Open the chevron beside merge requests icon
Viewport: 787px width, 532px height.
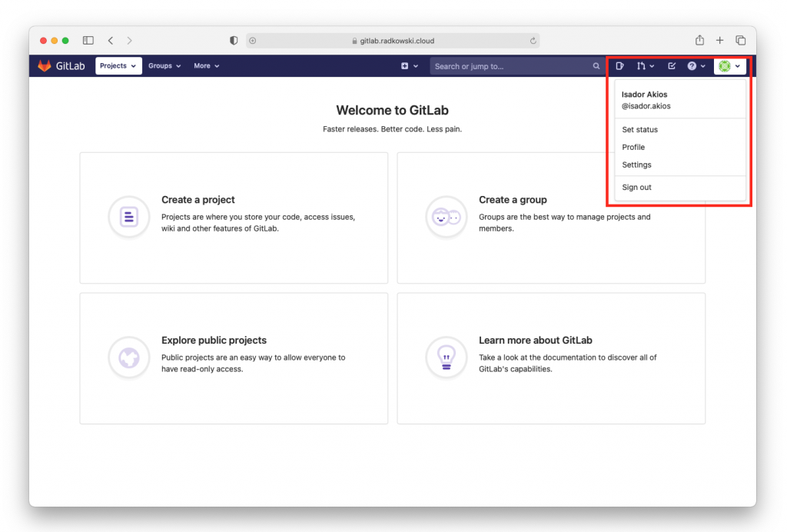tap(652, 66)
